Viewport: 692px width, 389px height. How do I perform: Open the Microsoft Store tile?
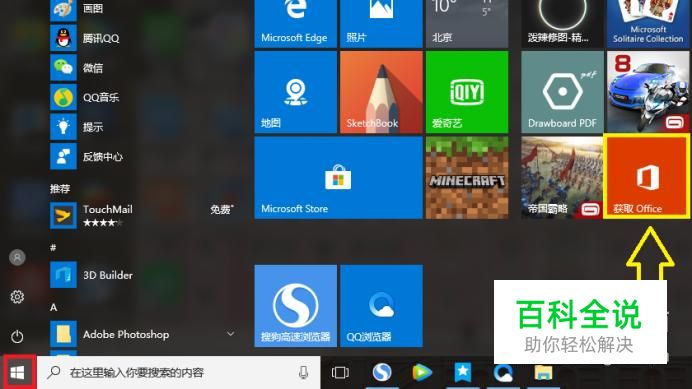click(338, 178)
